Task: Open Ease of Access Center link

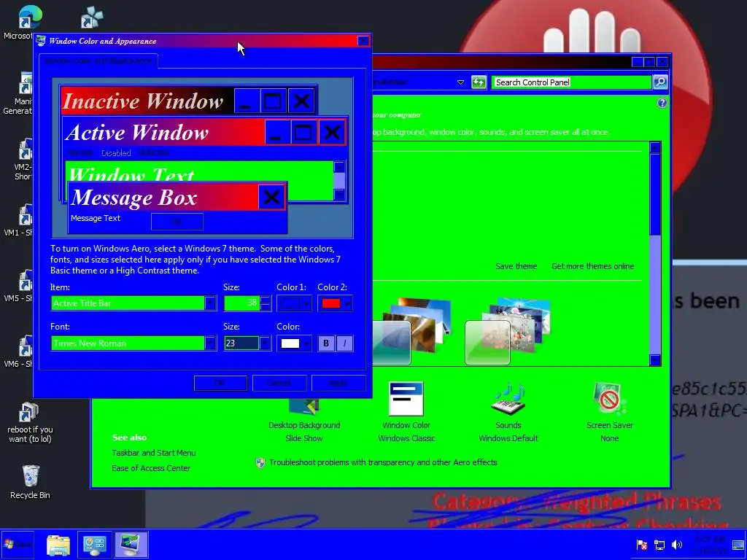Action: tap(151, 468)
